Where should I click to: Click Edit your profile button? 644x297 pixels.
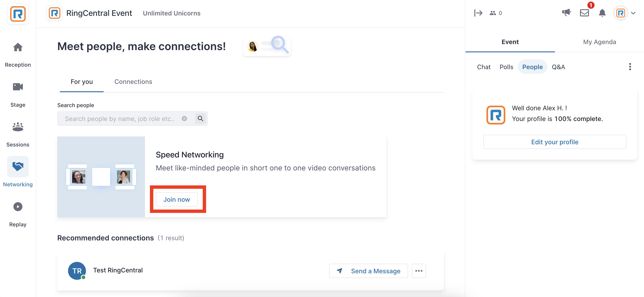[x=555, y=142]
